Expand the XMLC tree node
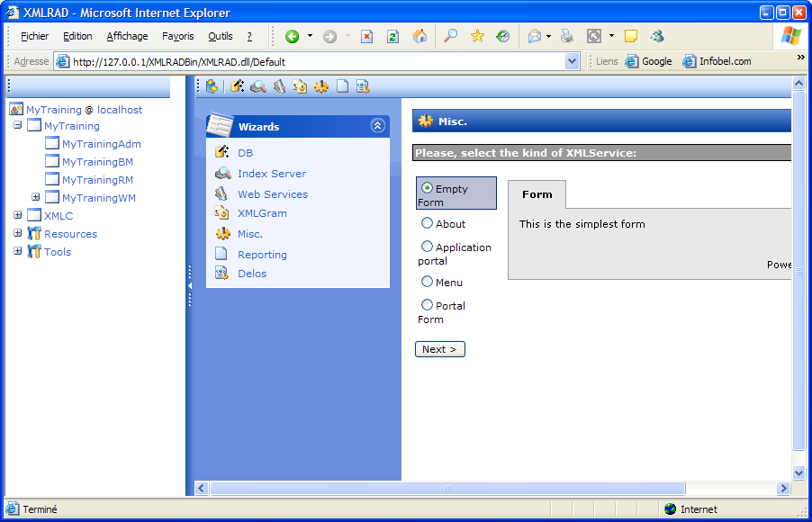This screenshot has height=522, width=812. point(18,216)
